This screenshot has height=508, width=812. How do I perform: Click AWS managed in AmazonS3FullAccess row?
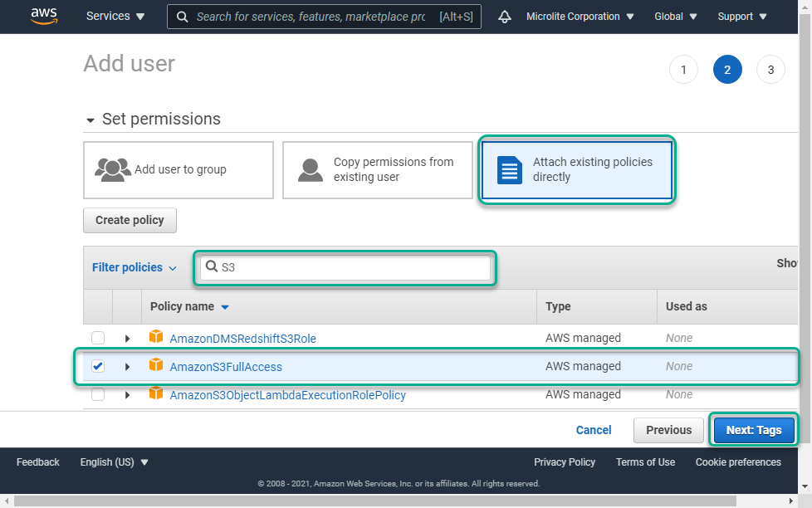click(583, 366)
